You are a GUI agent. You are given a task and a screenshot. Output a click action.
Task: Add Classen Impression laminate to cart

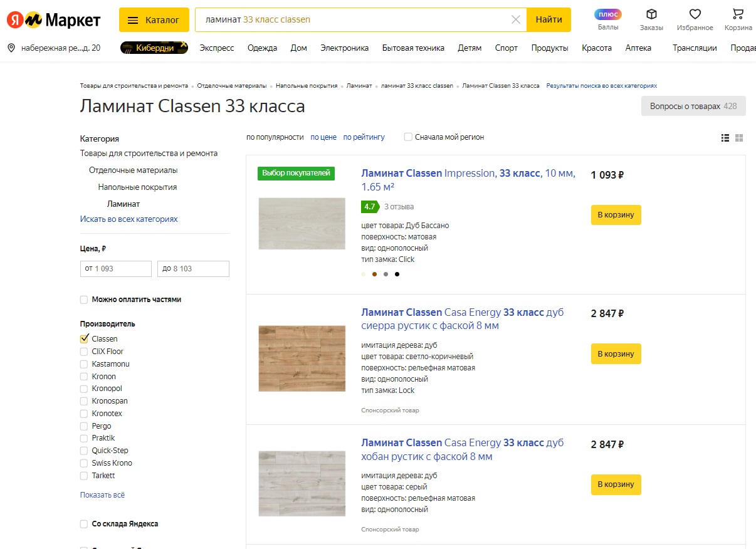click(616, 215)
